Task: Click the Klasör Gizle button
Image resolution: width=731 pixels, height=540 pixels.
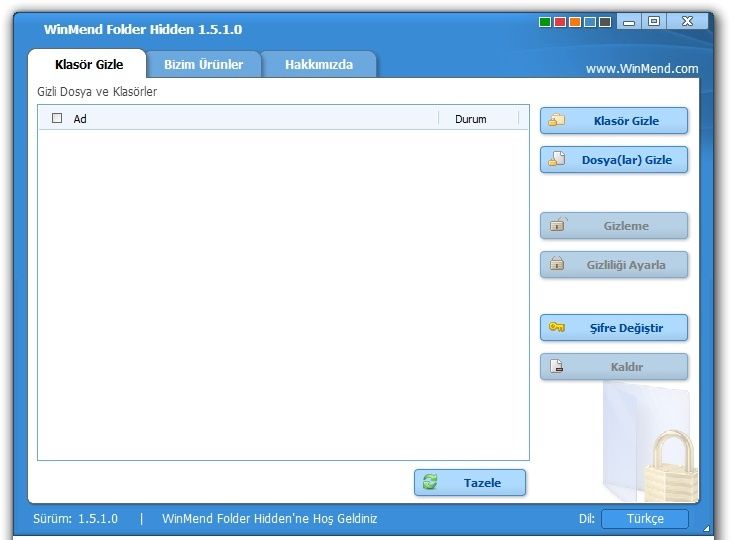Action: point(614,121)
